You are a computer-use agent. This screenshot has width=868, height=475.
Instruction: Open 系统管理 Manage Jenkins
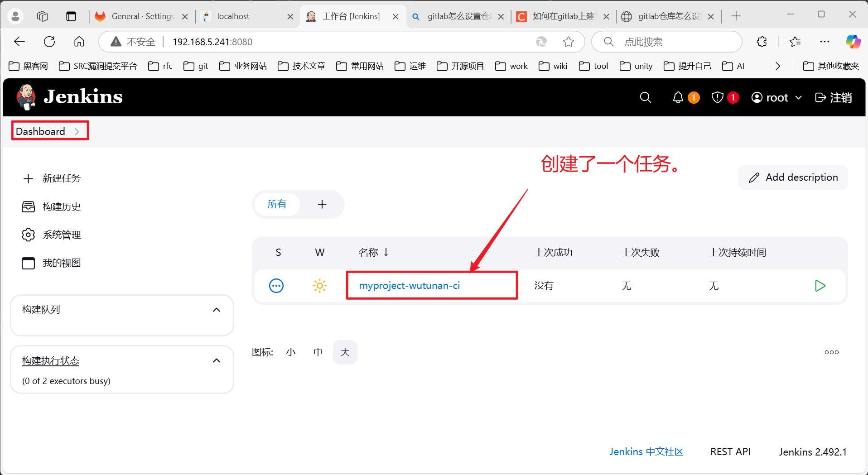tap(52, 235)
